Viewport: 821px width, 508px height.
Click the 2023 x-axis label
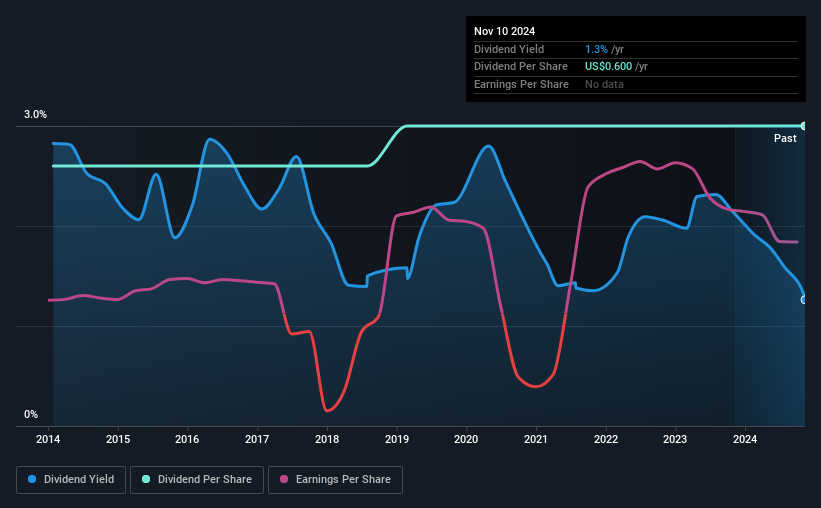point(675,439)
